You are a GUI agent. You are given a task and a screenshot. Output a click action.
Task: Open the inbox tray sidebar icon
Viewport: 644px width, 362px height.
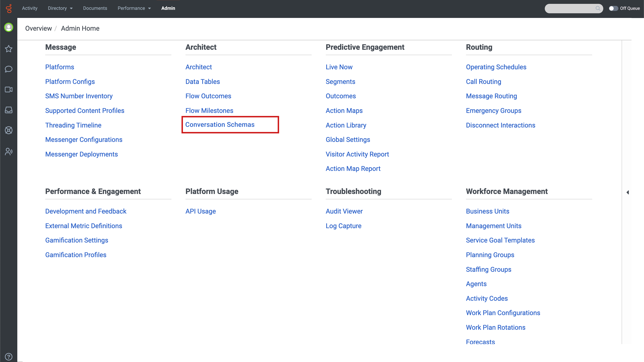pyautogui.click(x=9, y=110)
